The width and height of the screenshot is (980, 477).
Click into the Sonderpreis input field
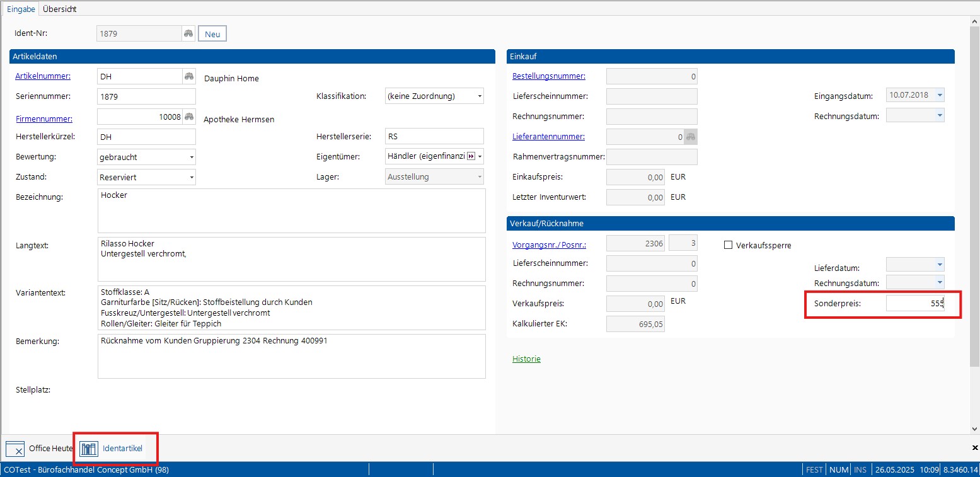click(914, 304)
